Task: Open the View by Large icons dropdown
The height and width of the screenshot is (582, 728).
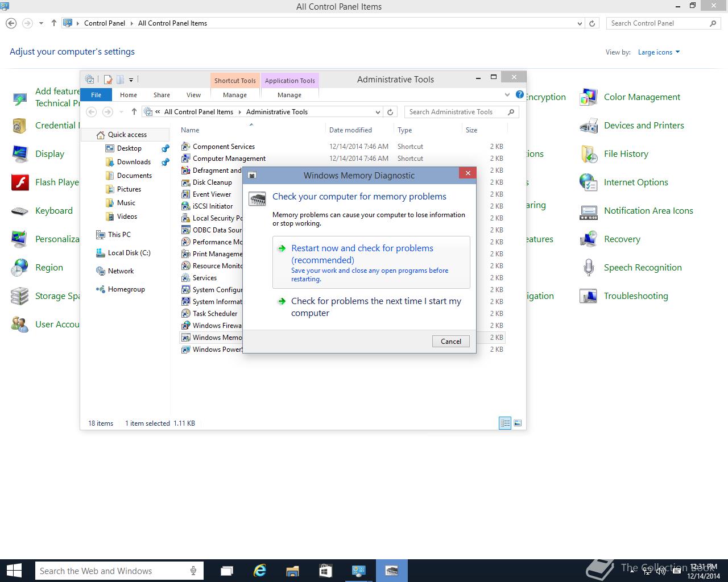Action: (x=659, y=52)
